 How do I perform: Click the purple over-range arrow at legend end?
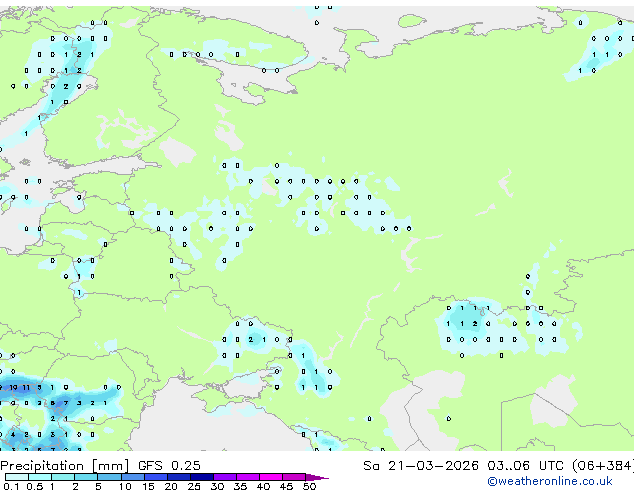pos(317,478)
